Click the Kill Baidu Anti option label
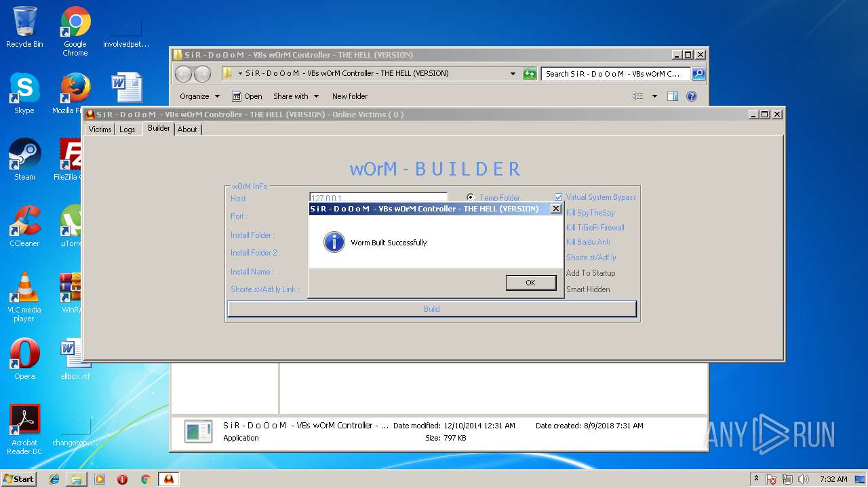 pos(588,242)
